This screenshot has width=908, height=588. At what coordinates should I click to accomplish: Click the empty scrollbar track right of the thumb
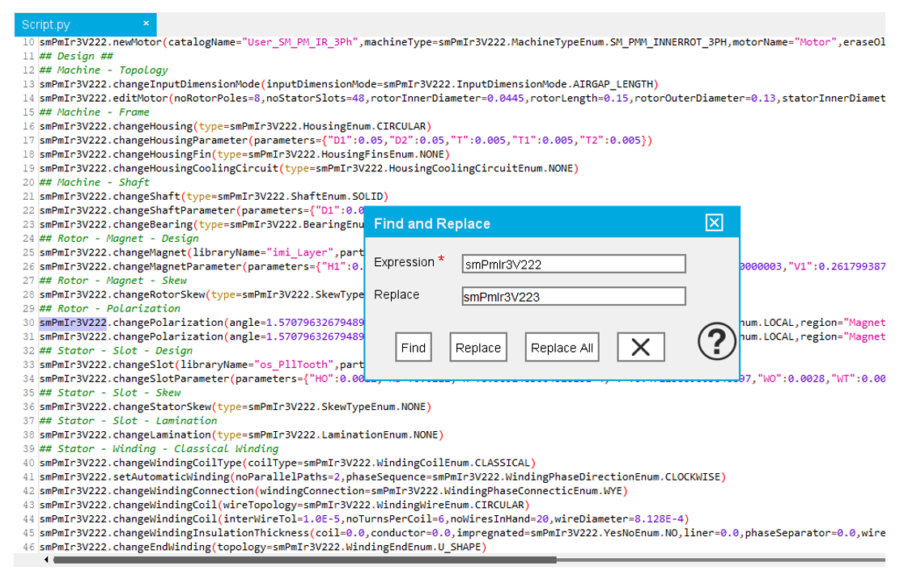click(x=720, y=559)
